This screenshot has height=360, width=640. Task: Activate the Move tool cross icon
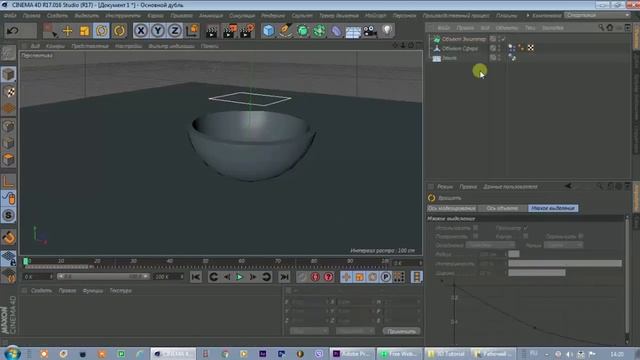(67, 31)
